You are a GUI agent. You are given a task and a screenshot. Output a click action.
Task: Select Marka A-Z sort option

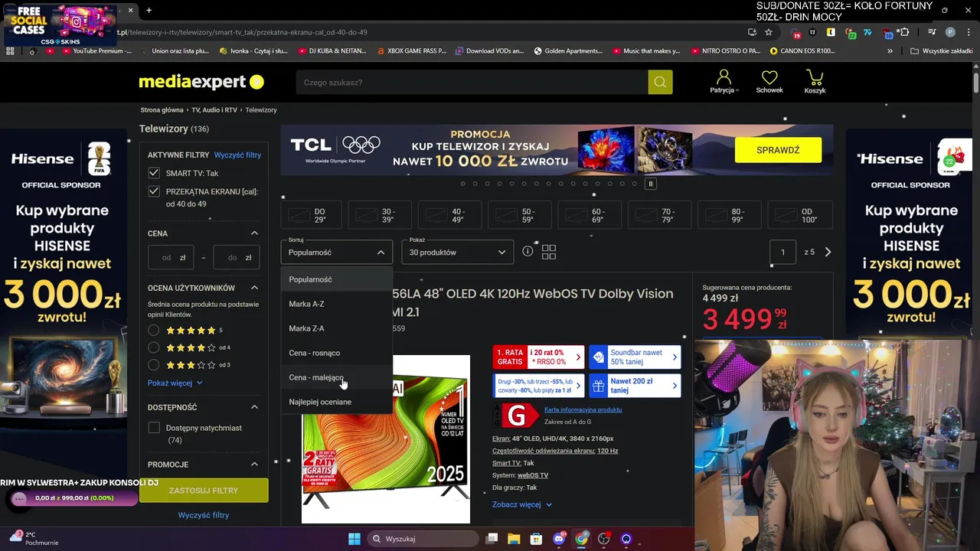(x=337, y=304)
